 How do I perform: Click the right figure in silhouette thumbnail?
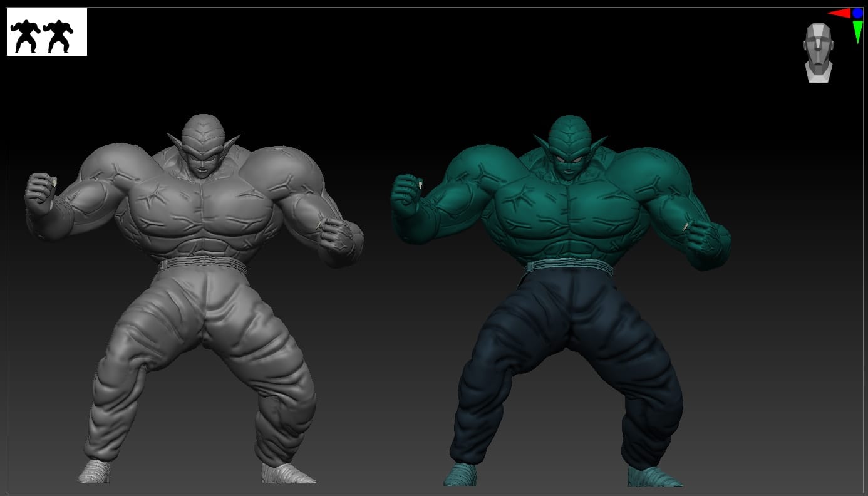coord(58,36)
